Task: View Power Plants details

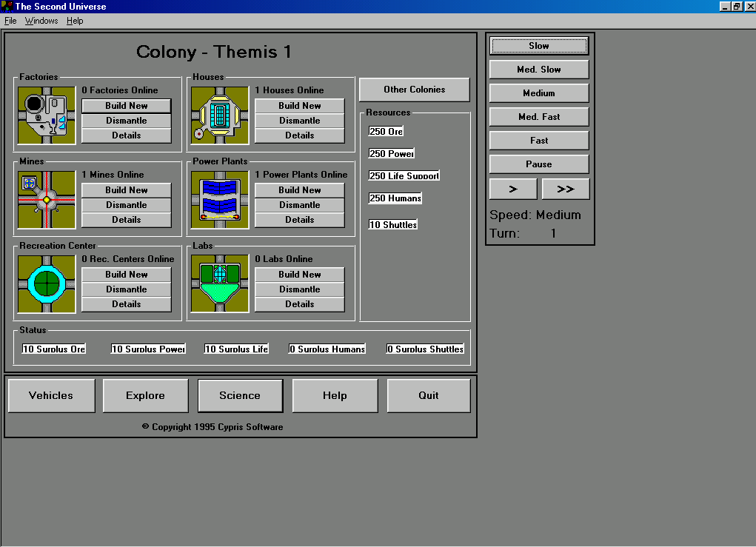Action: (299, 220)
